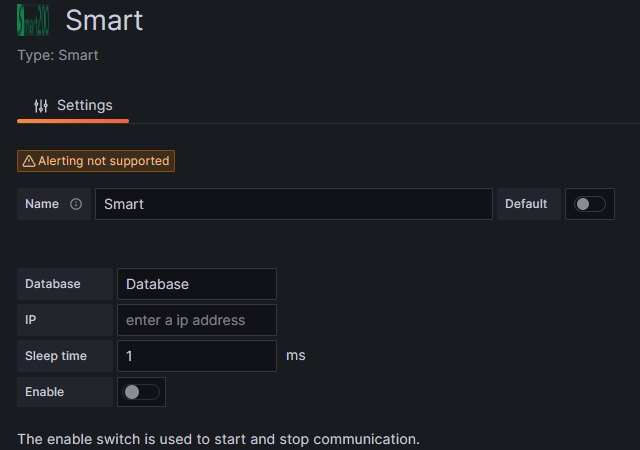Screen dimensions: 640x450
Task: Click the Name field label
Action: 42,204
